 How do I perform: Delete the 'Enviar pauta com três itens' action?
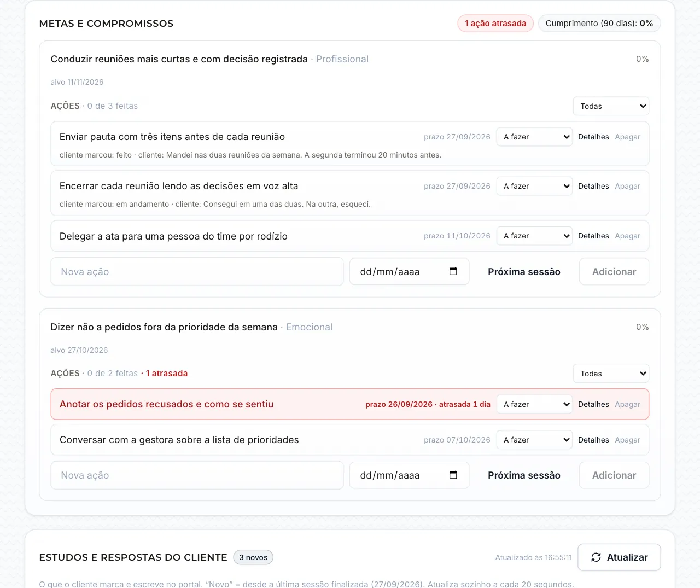[x=627, y=137]
